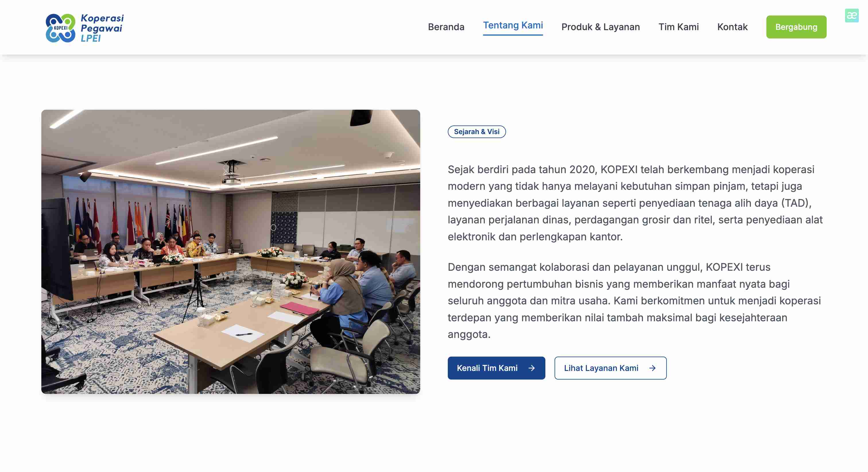The width and height of the screenshot is (868, 472).
Task: Click the arrow icon inside Kenali Tim Kami
Action: [x=532, y=368]
